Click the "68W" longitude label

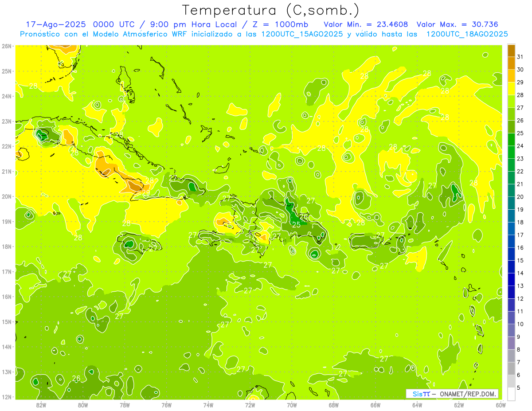tap(333, 405)
